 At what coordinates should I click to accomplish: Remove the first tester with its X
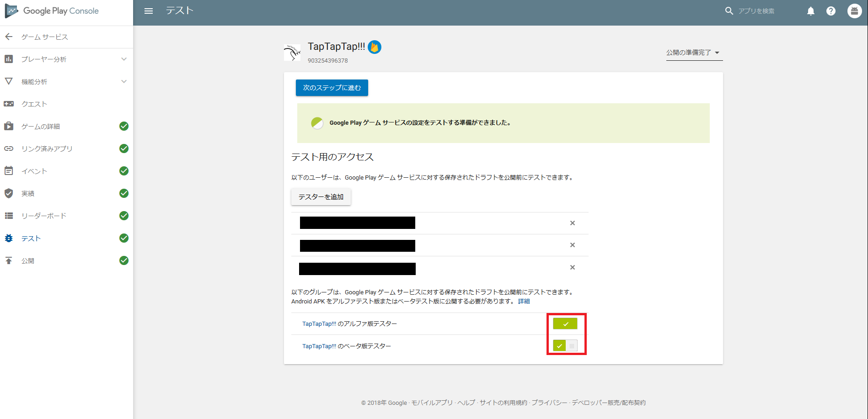click(x=572, y=223)
